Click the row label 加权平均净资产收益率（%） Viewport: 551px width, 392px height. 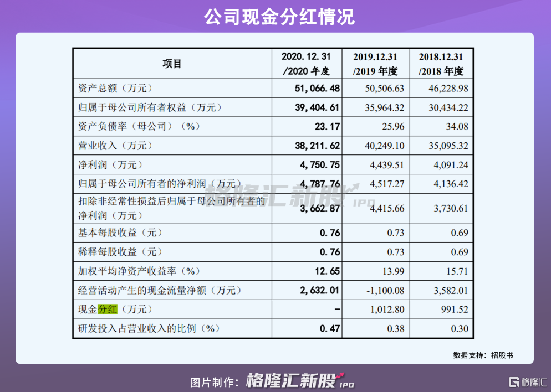(x=139, y=271)
